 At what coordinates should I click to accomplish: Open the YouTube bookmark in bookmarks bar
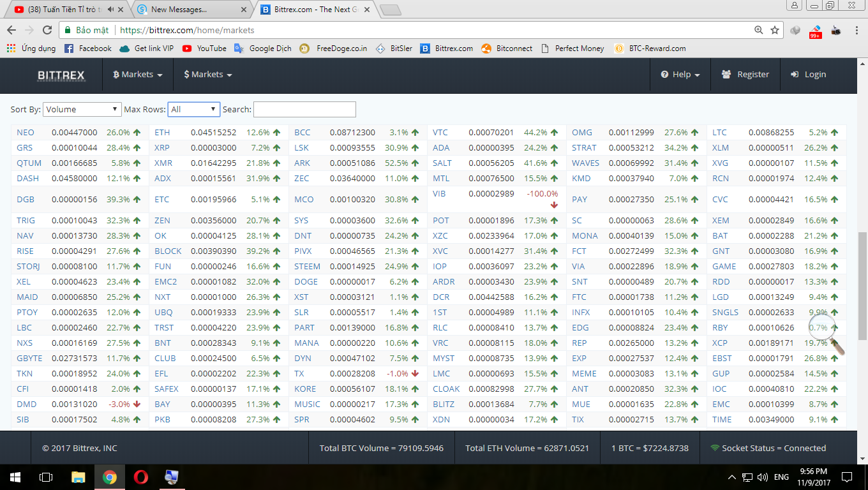pyautogui.click(x=204, y=48)
